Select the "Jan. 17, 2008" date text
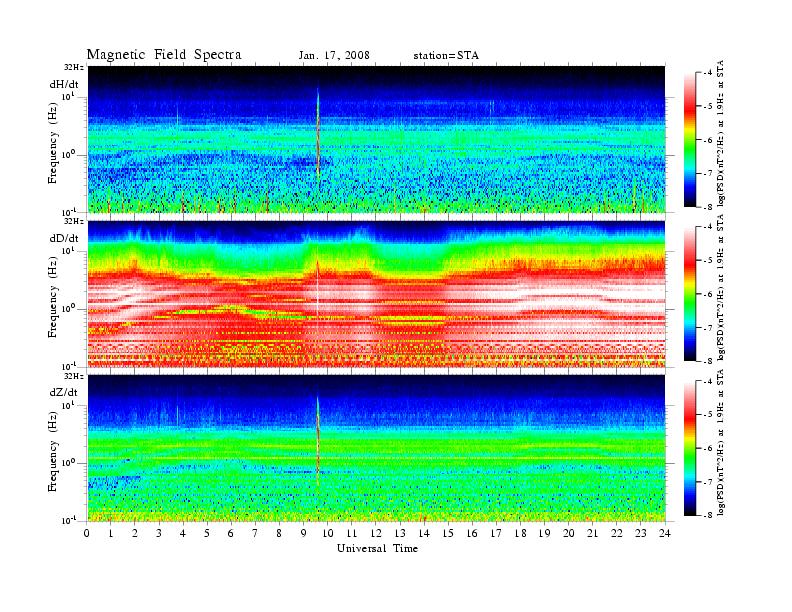 tap(334, 55)
